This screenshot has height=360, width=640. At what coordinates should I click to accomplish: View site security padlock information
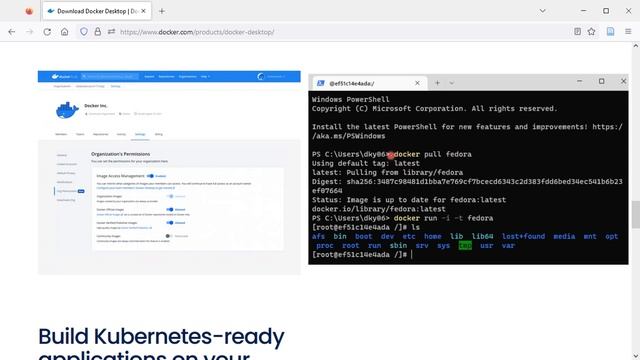coord(98,31)
